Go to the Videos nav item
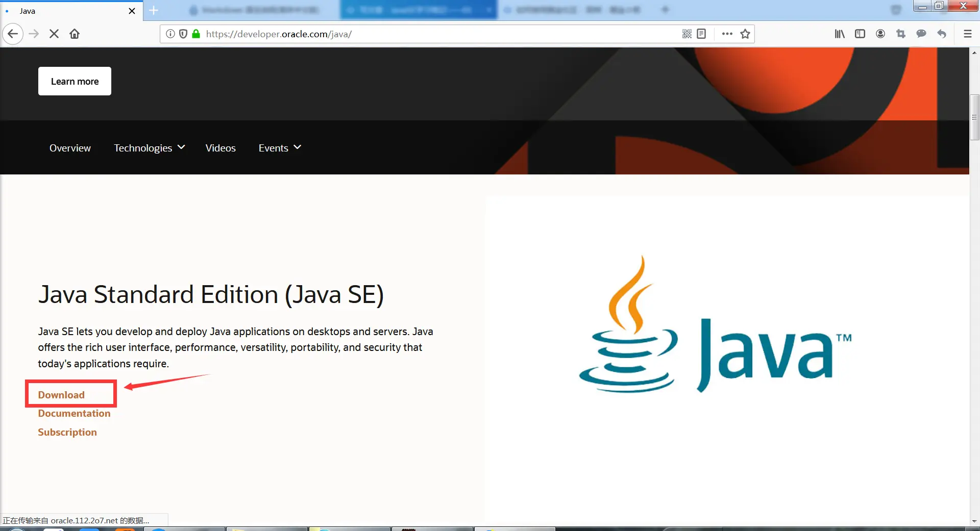This screenshot has height=531, width=980. click(220, 148)
